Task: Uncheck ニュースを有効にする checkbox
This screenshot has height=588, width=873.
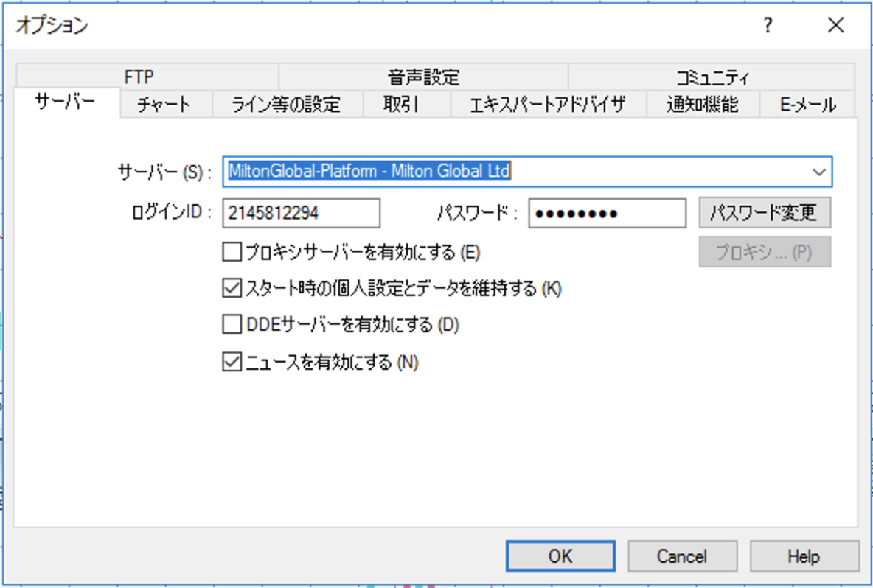Action: click(232, 362)
